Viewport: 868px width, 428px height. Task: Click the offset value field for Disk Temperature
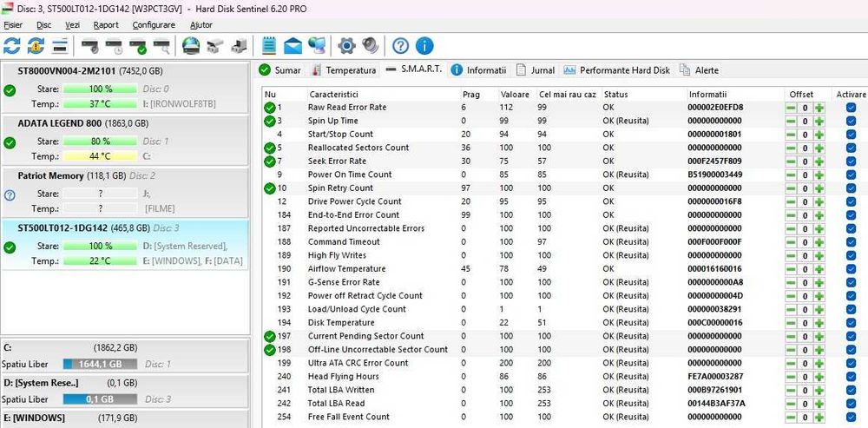pyautogui.click(x=806, y=323)
